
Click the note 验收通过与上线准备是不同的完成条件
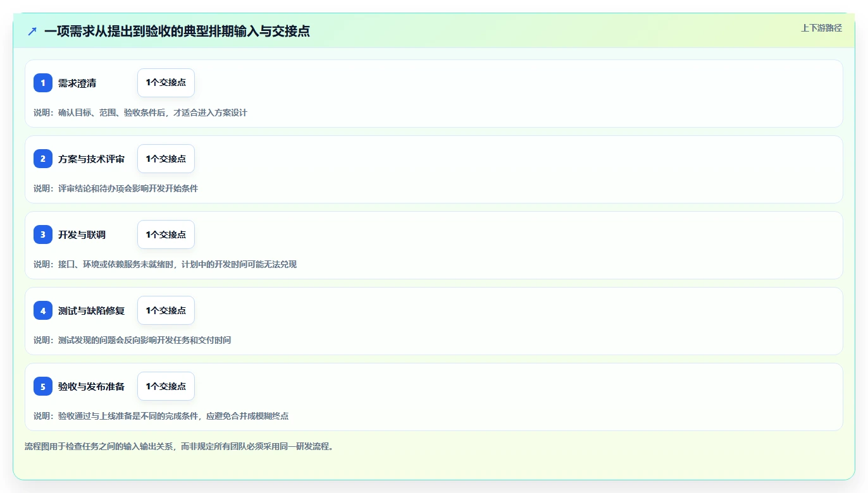tap(161, 416)
